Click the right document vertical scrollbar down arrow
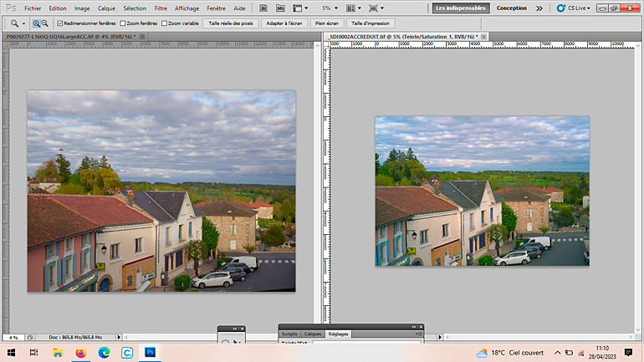 point(638,329)
